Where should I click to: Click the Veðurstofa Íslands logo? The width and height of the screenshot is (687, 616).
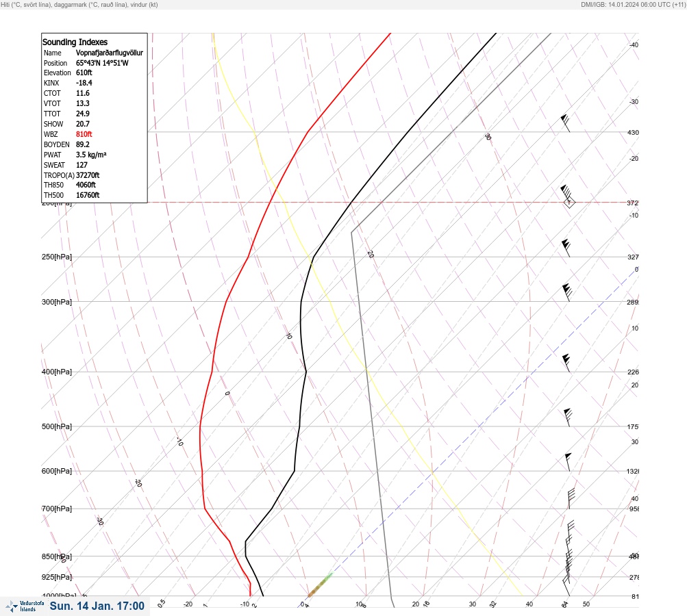pyautogui.click(x=25, y=606)
